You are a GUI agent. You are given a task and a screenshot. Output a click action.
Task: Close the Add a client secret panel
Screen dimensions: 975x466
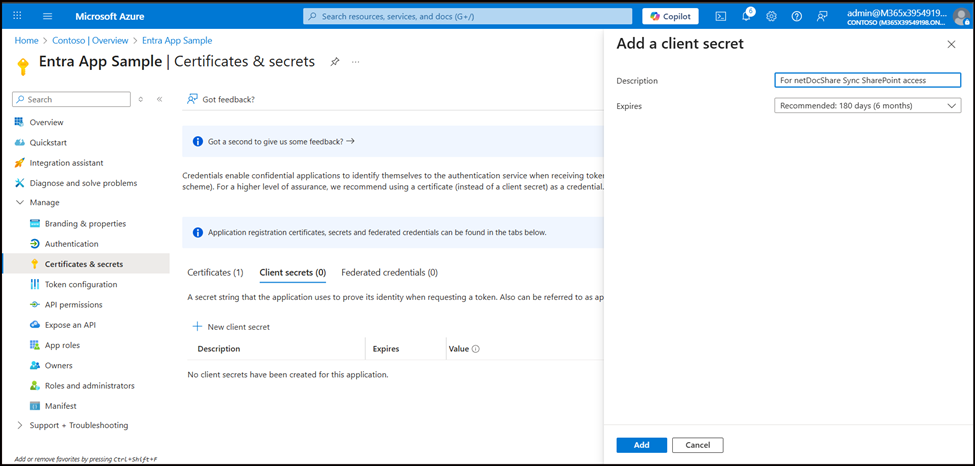point(951,44)
